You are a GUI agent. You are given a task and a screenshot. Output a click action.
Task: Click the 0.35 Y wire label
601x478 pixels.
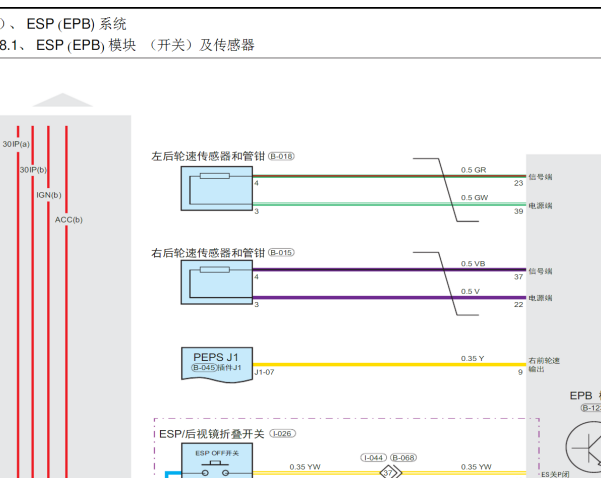pyautogui.click(x=472, y=359)
